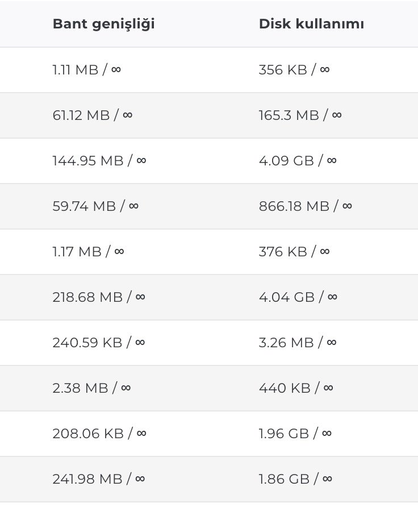418x532 pixels.
Task: Click the 866.18 MB disk usage cell
Action: [x=306, y=206]
